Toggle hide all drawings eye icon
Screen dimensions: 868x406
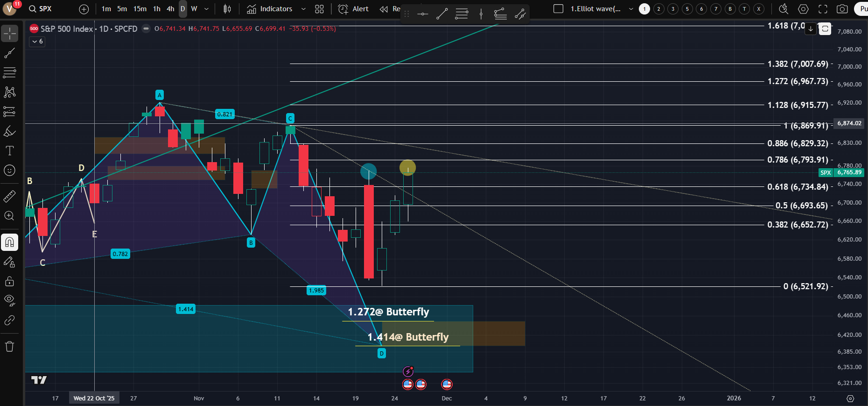(10, 300)
